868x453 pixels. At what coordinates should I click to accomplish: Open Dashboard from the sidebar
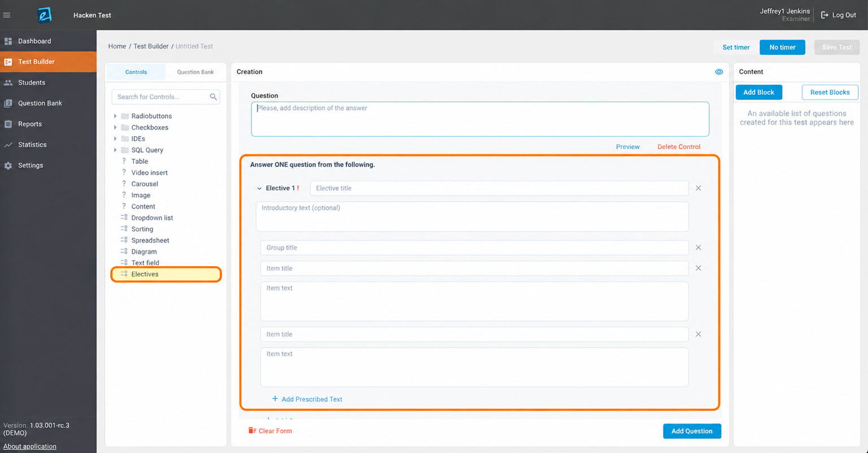pos(48,41)
